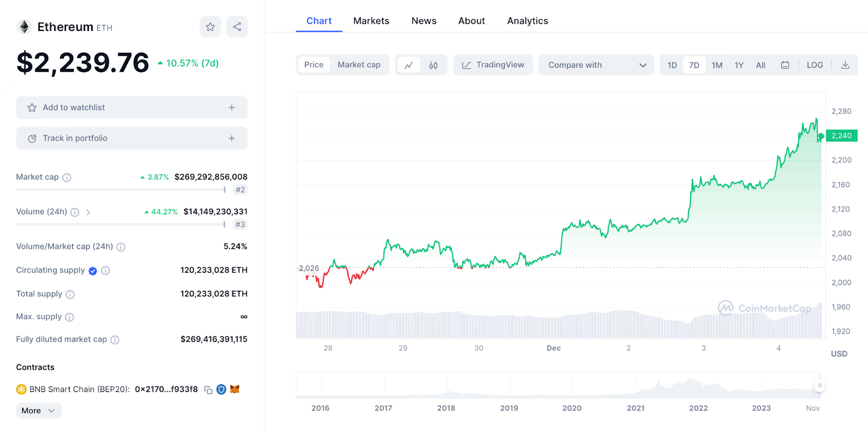Screen dimensions: 868x432
Task: Switch chart to Price view
Action: [x=314, y=65]
